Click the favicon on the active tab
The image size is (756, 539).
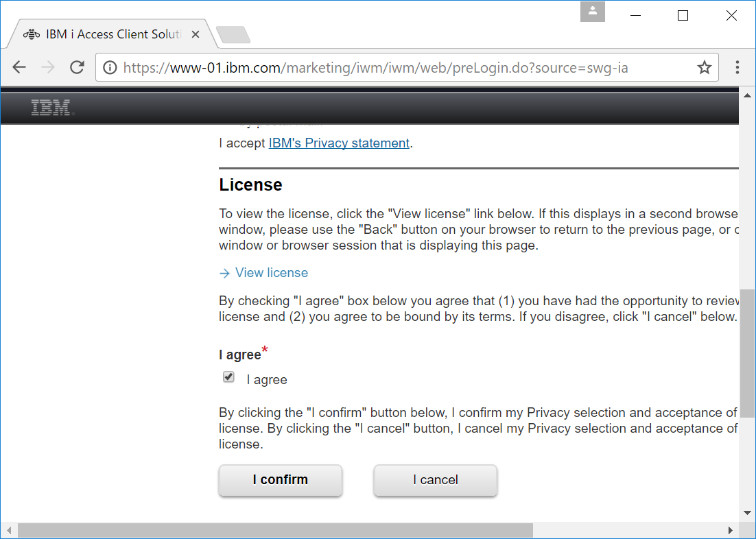(30, 33)
